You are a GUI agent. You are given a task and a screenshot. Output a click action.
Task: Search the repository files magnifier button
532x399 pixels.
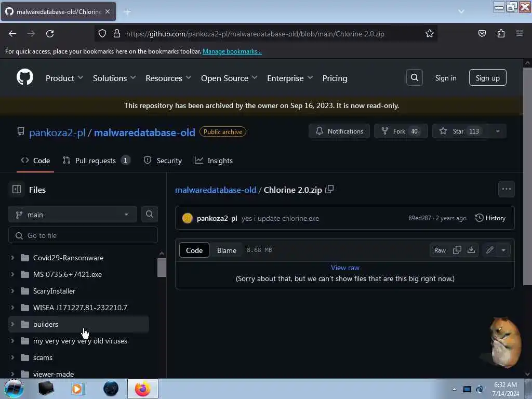coord(149,214)
